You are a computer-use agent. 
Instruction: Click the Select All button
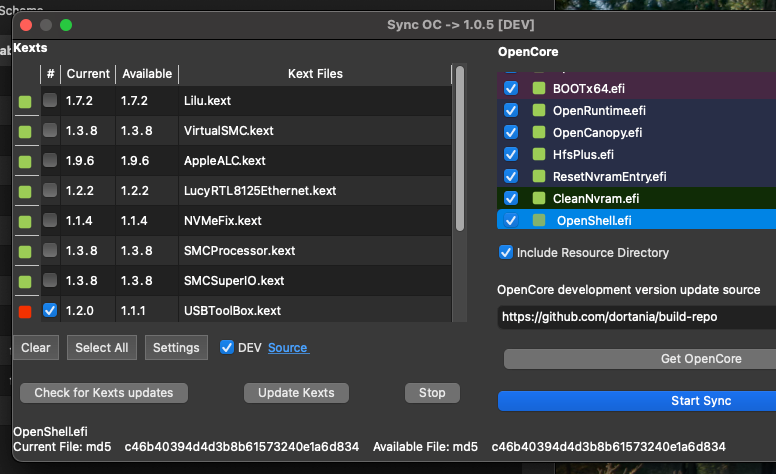101,347
